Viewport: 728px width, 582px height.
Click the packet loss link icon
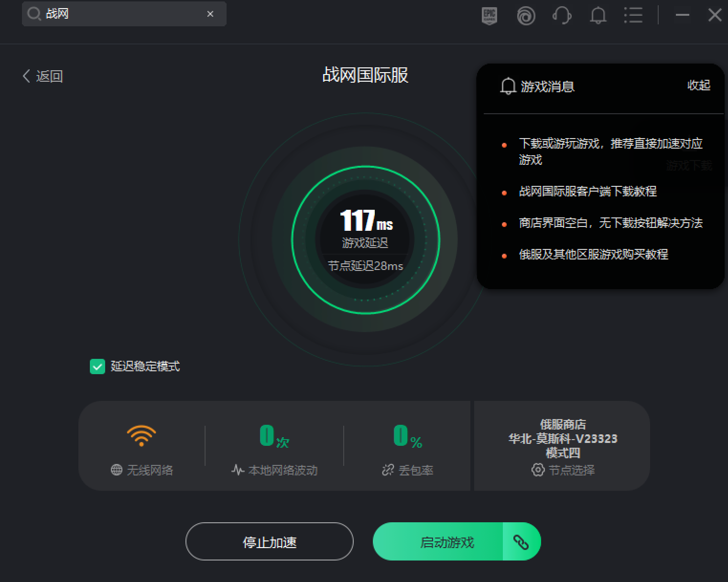(388, 470)
